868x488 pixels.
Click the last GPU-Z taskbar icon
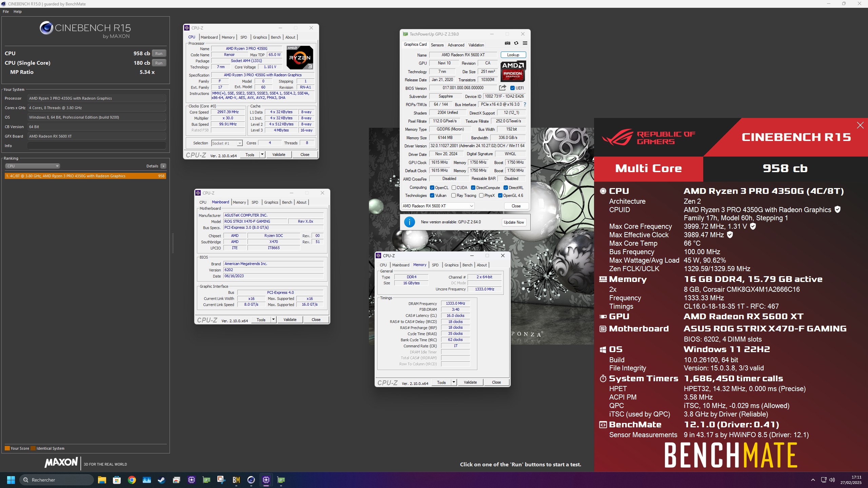coord(281,480)
